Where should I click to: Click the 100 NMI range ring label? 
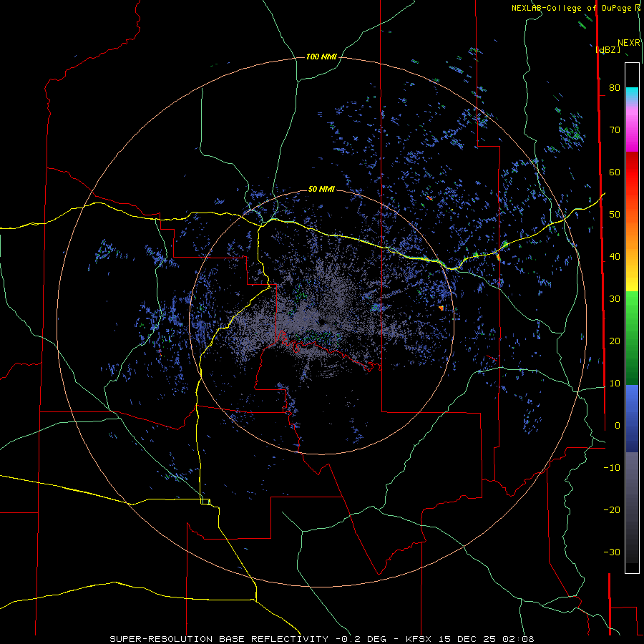click(x=321, y=57)
